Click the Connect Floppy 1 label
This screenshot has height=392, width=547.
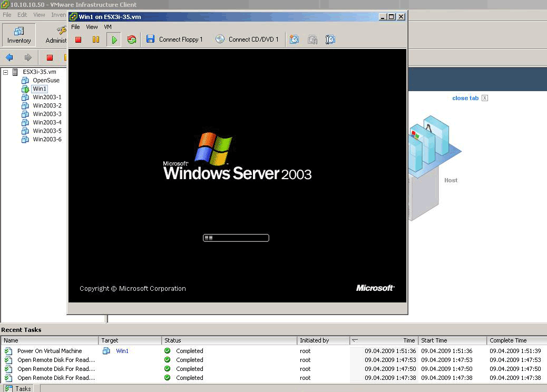click(181, 40)
